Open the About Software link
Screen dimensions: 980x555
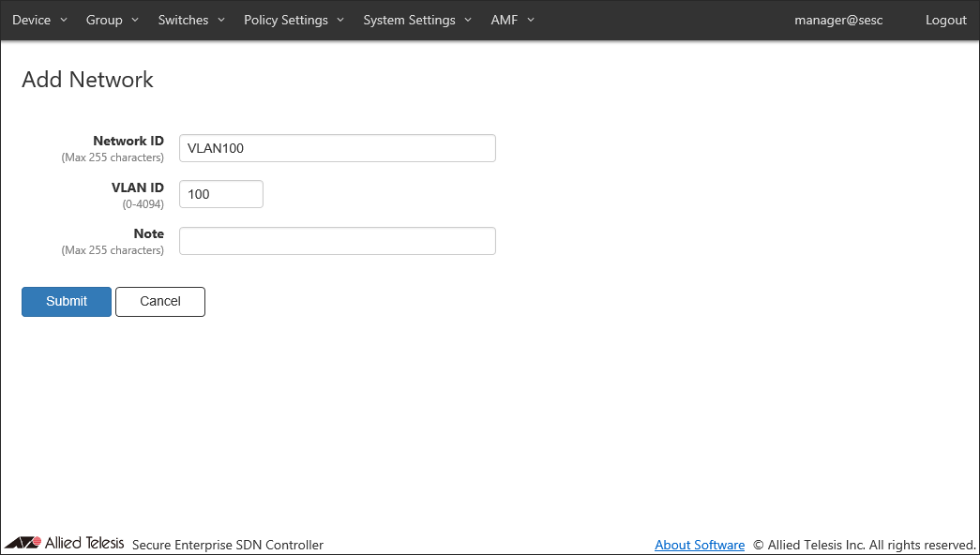click(x=699, y=545)
